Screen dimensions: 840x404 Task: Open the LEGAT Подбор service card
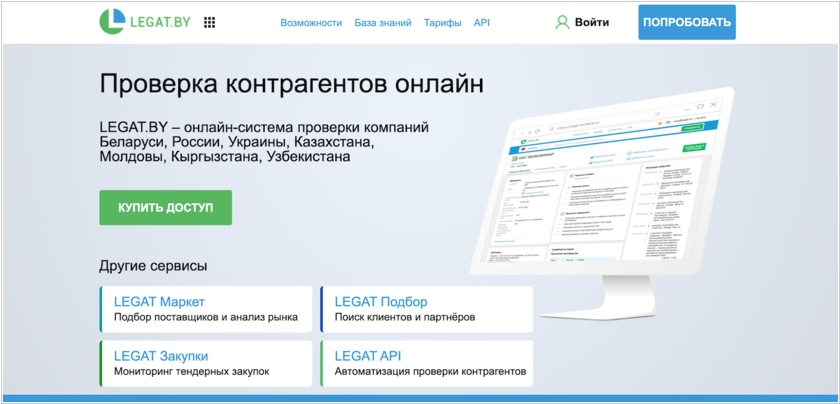pos(426,309)
